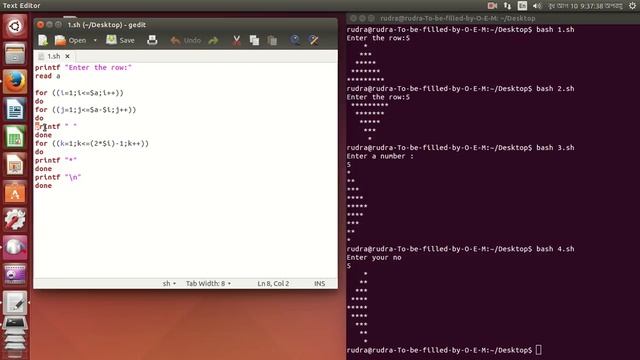The image size is (640, 360).
Task: Open a file with the Open button
Action: coord(71,40)
